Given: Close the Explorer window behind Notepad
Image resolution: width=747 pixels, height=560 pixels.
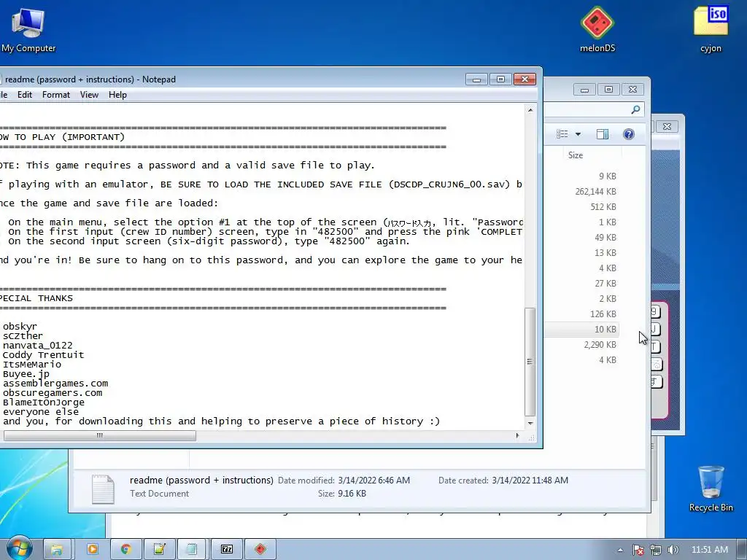Looking at the screenshot, I should click(632, 89).
